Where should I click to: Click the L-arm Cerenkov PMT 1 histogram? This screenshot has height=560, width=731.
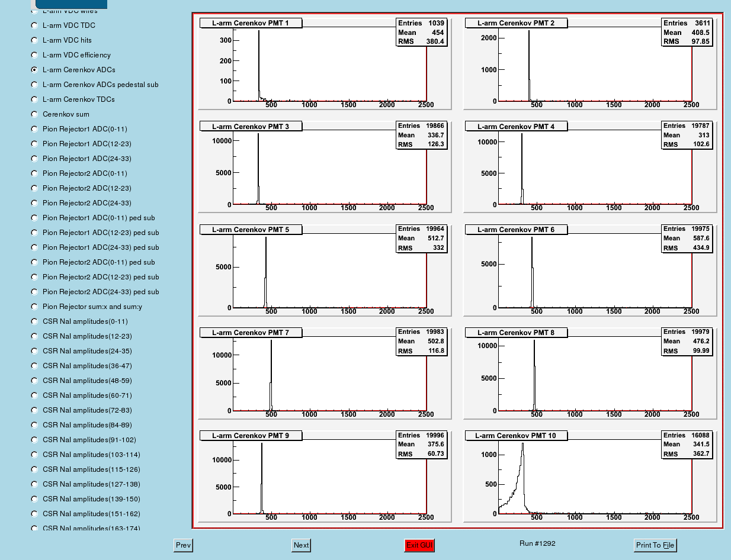[325, 64]
